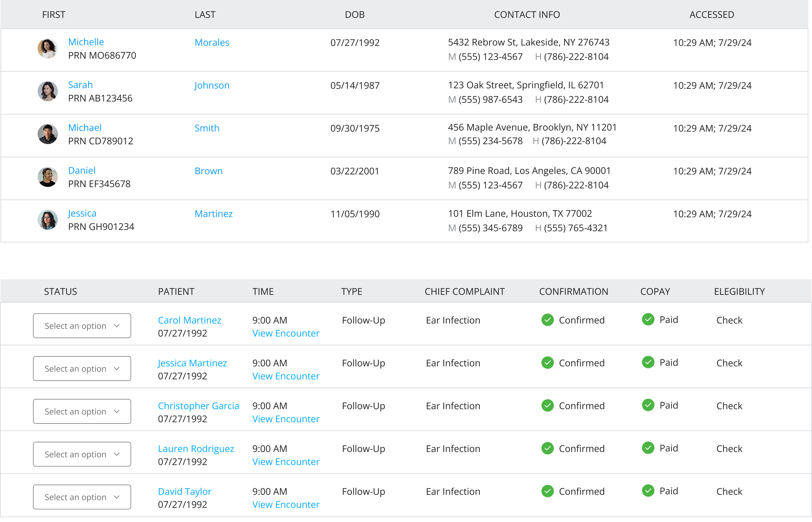Open the Morales last name link
Image resolution: width=812 pixels, height=522 pixels.
pos(212,42)
